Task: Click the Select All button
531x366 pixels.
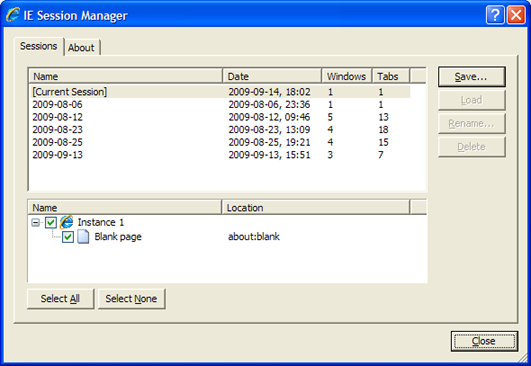Action: tap(60, 299)
